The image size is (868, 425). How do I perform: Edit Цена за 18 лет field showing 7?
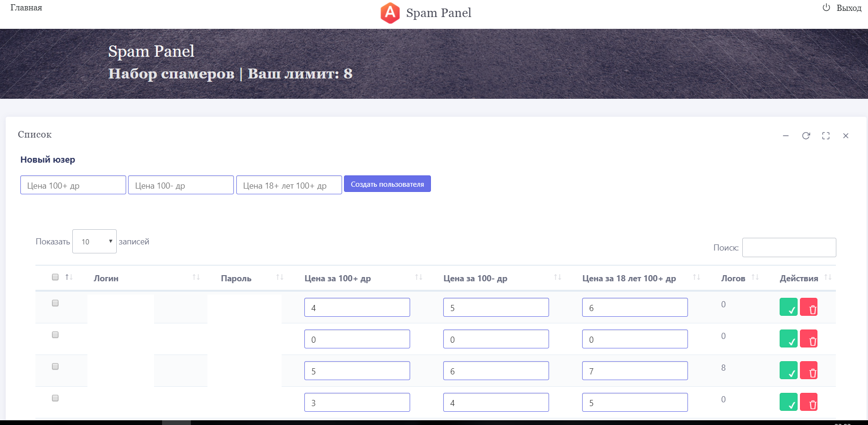(x=635, y=371)
